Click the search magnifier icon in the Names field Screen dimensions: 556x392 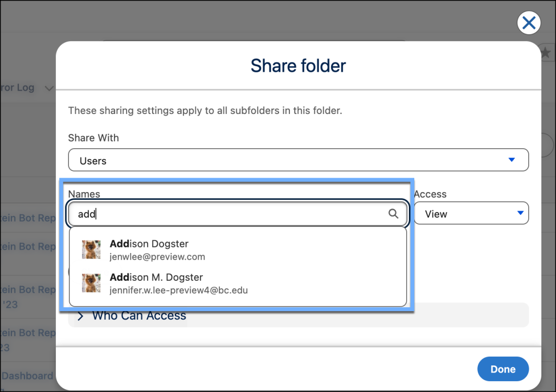393,214
